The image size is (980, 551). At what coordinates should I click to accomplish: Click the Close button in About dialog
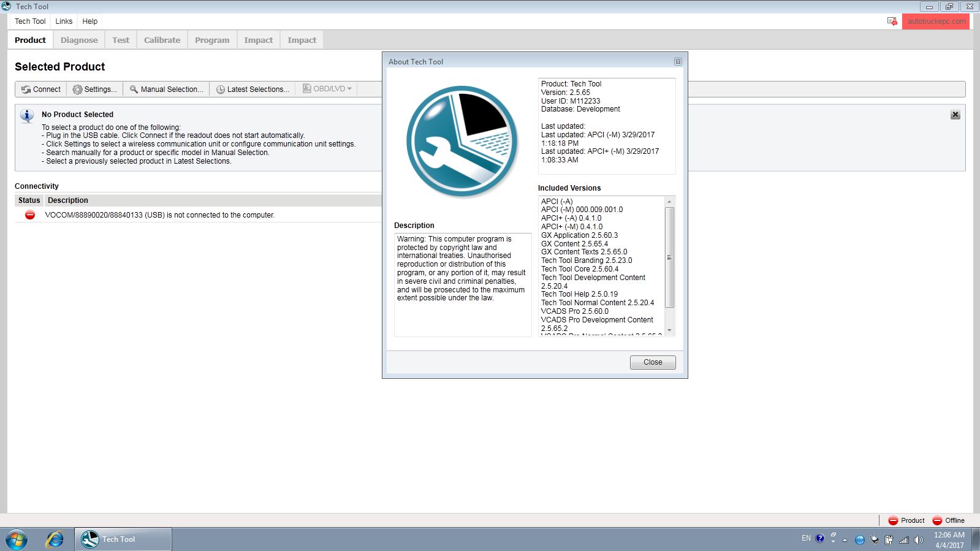tap(653, 362)
